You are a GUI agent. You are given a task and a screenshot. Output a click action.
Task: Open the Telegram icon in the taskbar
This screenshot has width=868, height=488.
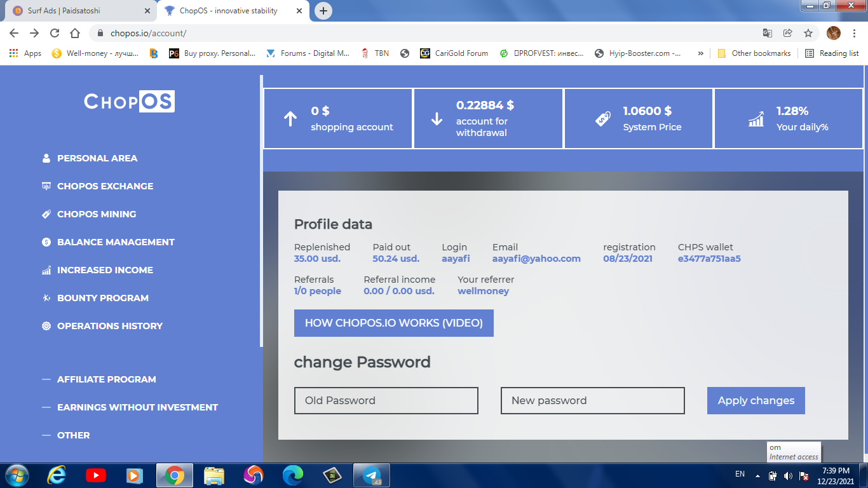[372, 475]
